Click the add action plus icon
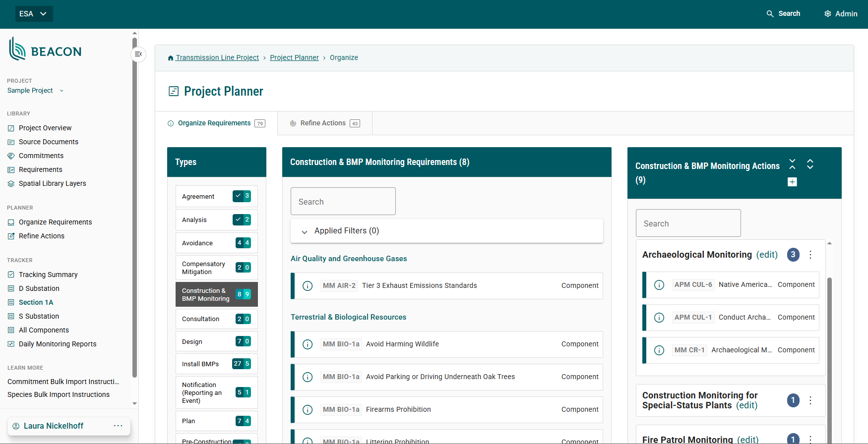This screenshot has width=868, height=444. tap(792, 182)
